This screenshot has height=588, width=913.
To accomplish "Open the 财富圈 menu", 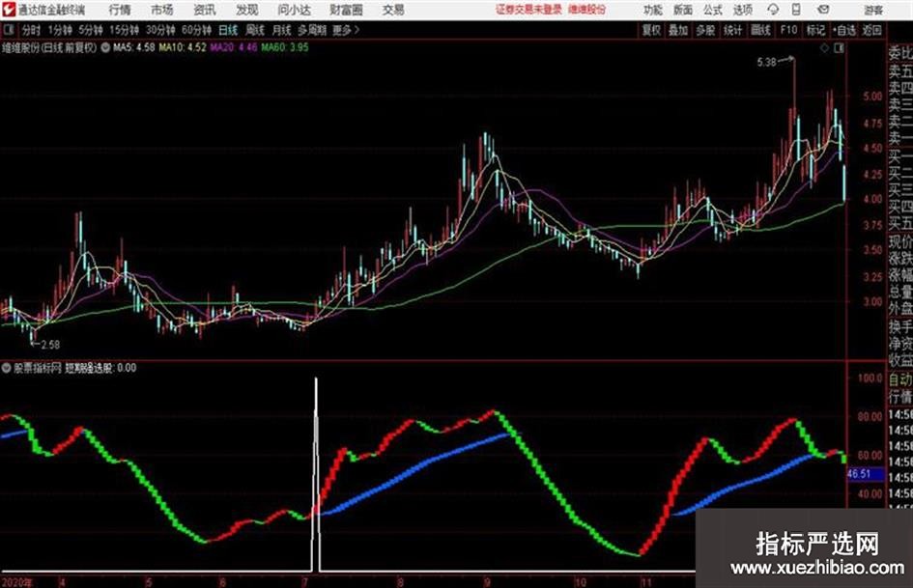I will point(346,10).
